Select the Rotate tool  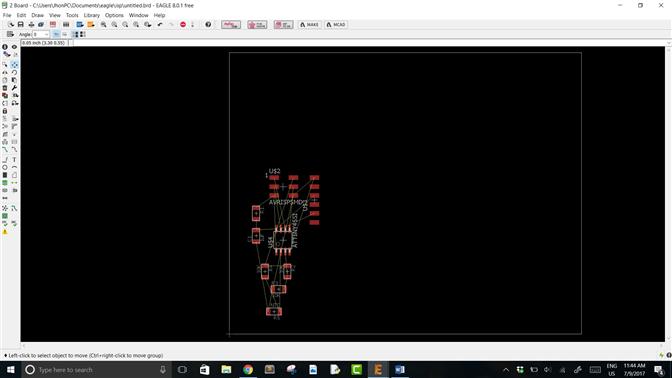[x=14, y=72]
